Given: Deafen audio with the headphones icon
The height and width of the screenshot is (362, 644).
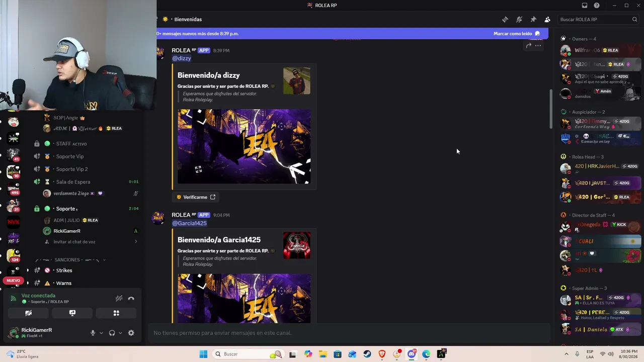Looking at the screenshot, I should [112, 333].
